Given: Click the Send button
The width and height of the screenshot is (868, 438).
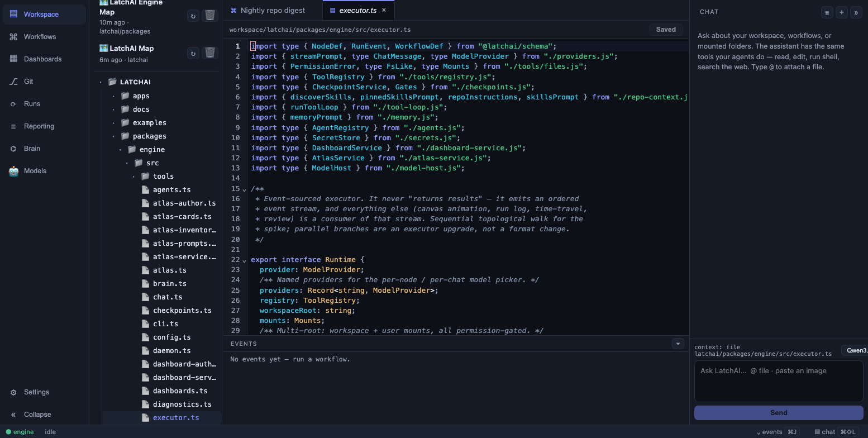Looking at the screenshot, I should click(x=779, y=413).
